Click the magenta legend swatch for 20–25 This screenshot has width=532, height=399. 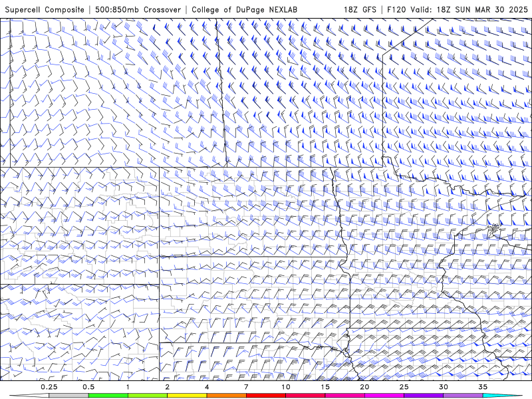(384, 396)
